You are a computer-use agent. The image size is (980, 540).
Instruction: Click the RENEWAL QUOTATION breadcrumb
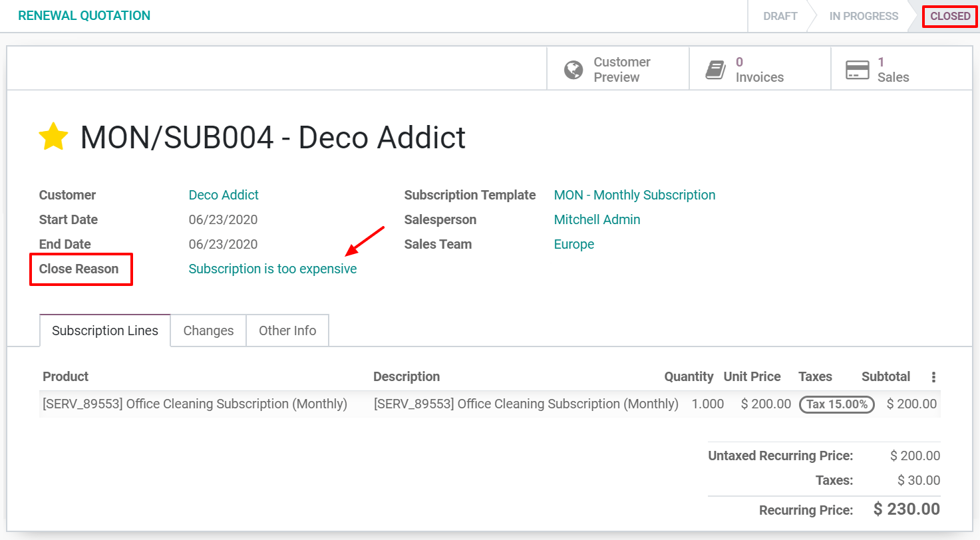pyautogui.click(x=83, y=15)
